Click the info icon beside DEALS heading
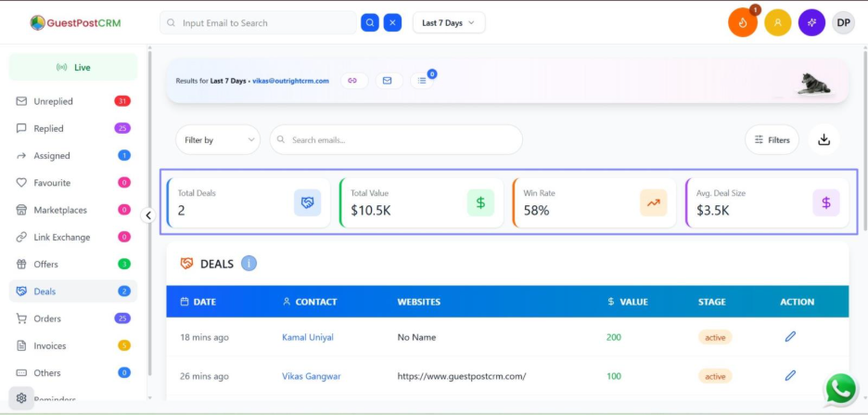This screenshot has height=415, width=868. tap(249, 264)
